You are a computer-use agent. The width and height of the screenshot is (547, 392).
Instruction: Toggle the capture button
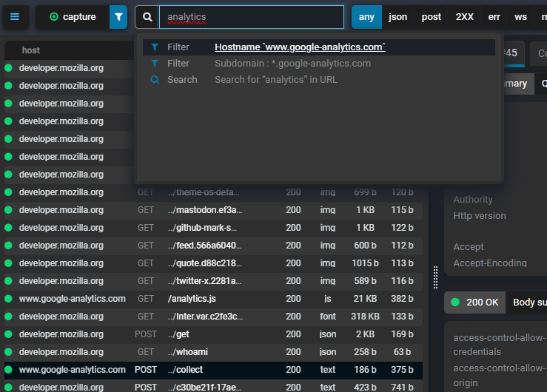point(73,17)
